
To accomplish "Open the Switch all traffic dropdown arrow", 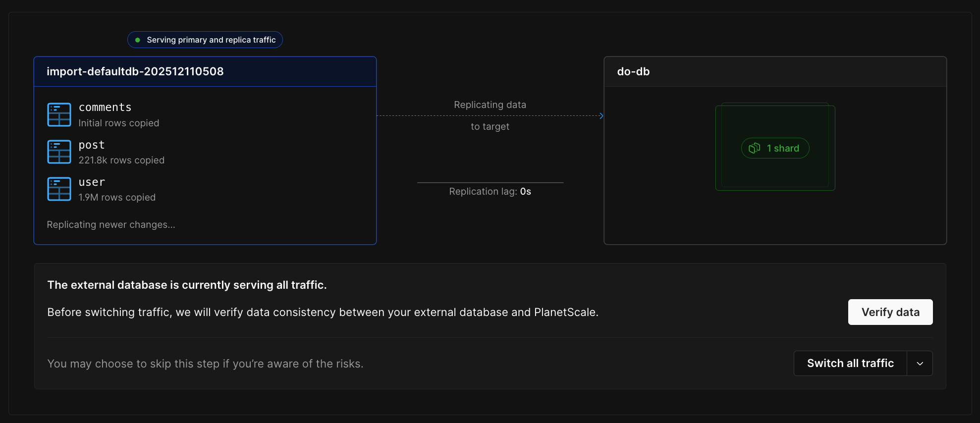I will coord(920,364).
